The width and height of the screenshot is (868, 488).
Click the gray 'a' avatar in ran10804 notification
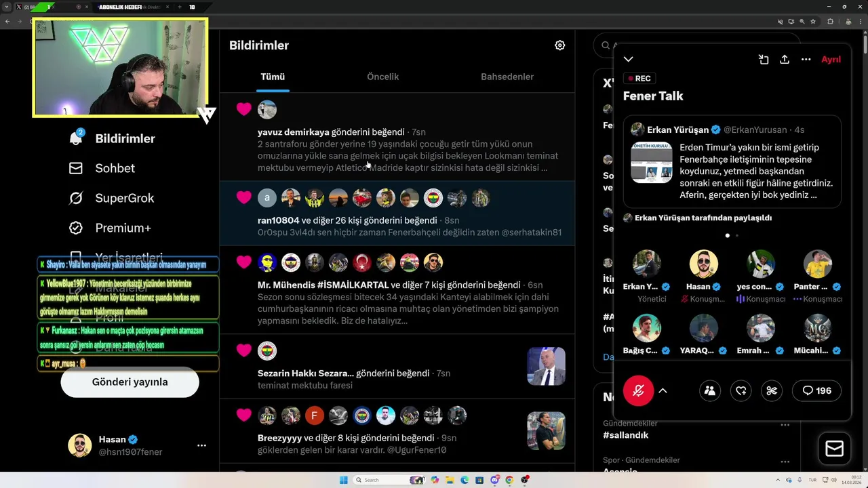tap(267, 198)
